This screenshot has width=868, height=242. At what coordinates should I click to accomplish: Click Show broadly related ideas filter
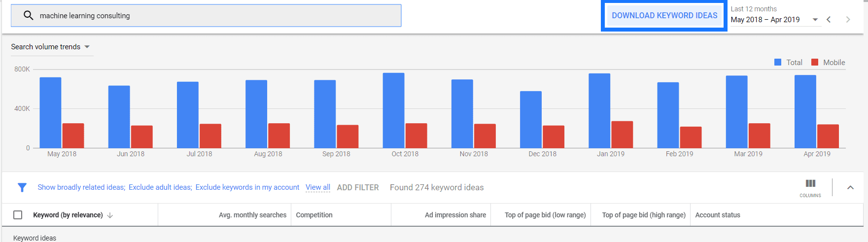(x=81, y=187)
